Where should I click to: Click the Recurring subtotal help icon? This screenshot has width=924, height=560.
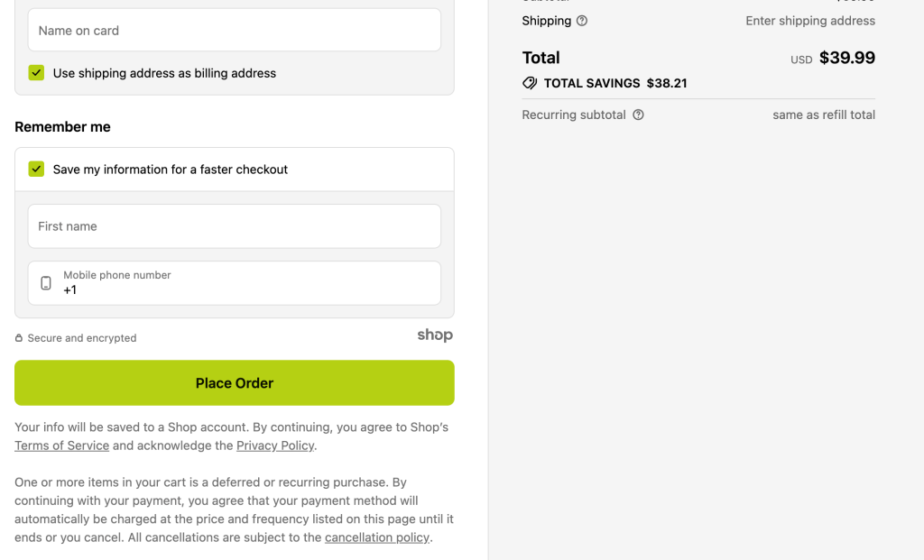click(x=638, y=115)
